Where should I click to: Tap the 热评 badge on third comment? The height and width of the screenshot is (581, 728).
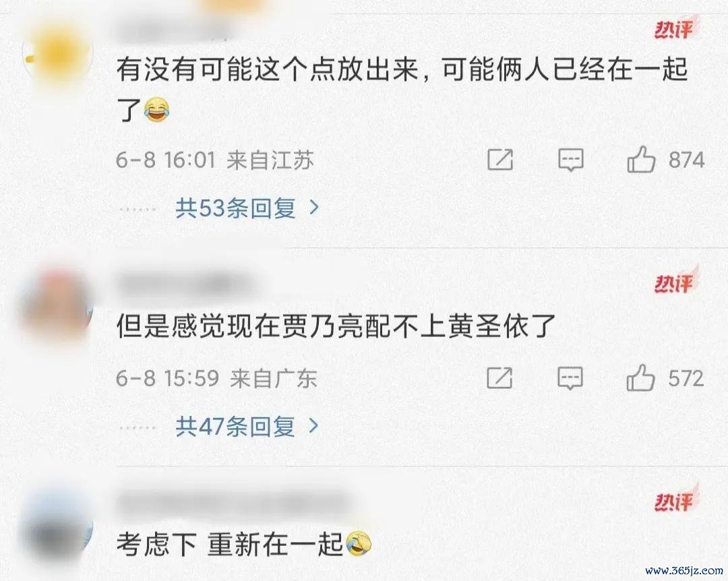click(675, 499)
